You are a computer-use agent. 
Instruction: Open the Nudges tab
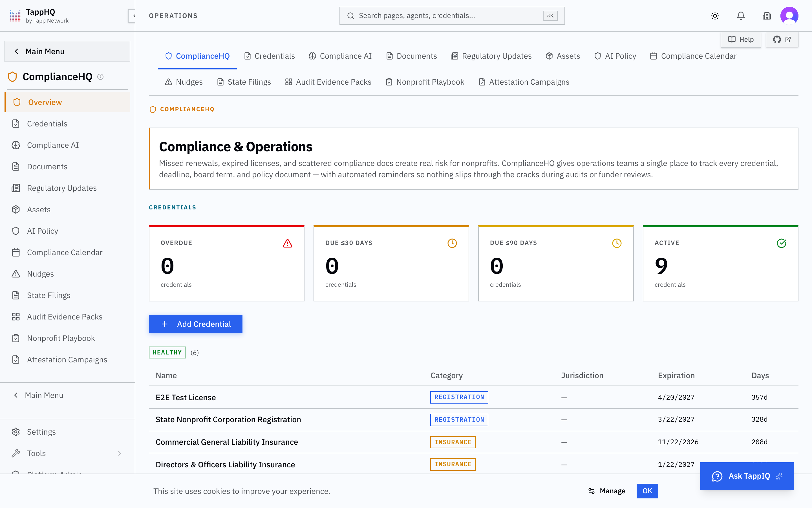(184, 82)
